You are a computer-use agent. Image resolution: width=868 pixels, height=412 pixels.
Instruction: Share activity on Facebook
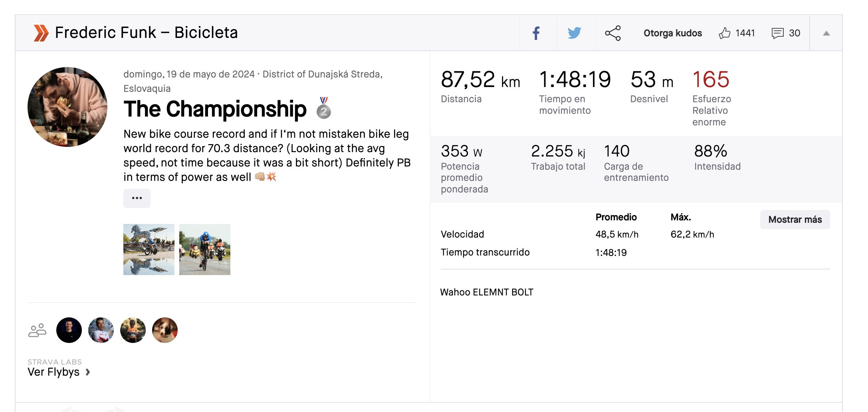tap(536, 33)
